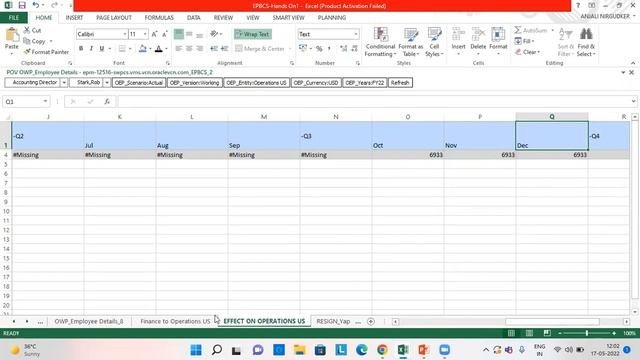Click the Format cells icon
This screenshot has width=640, height=360.
coord(498,34)
